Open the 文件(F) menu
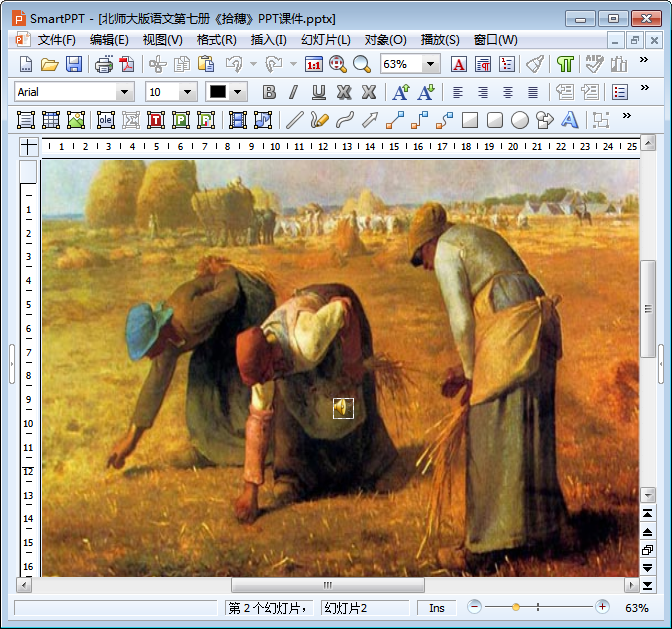The image size is (672, 629). (56, 40)
